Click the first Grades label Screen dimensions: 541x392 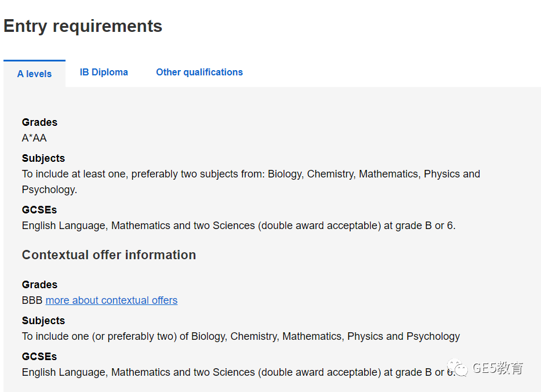(39, 122)
